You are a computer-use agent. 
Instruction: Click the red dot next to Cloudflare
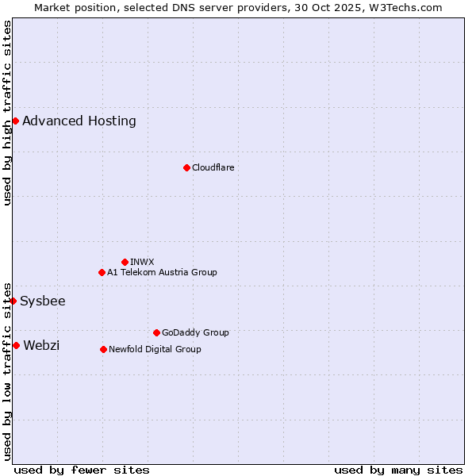point(186,167)
